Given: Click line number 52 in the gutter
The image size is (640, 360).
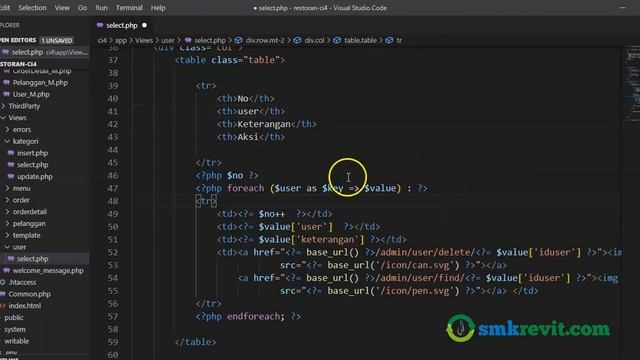Looking at the screenshot, I should coord(113,253).
